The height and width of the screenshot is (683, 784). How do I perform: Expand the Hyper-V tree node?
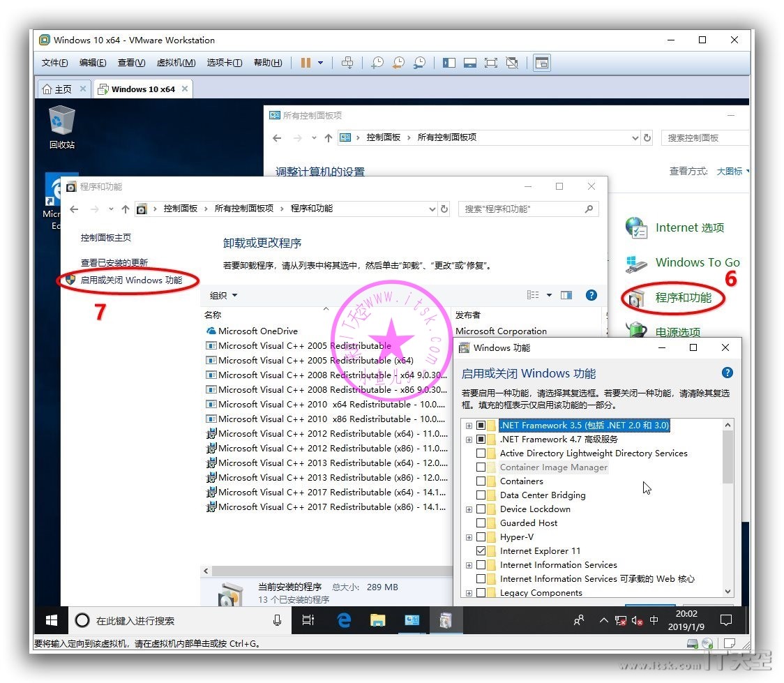[469, 537]
